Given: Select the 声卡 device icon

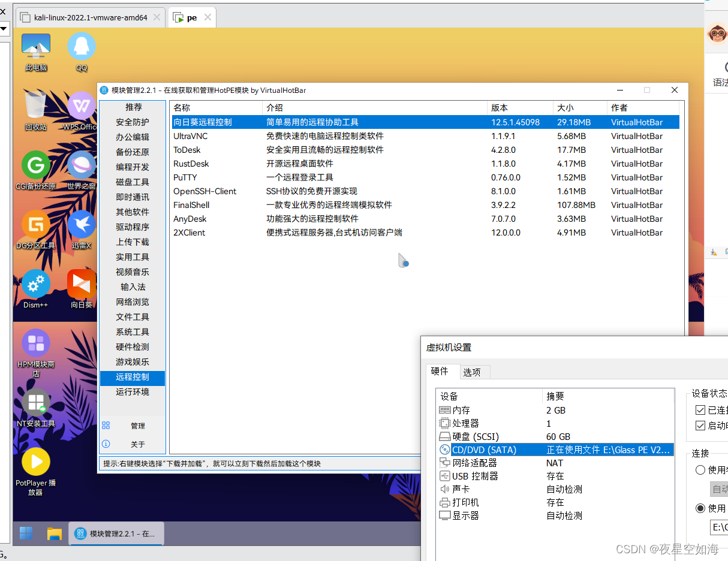Looking at the screenshot, I should 445,489.
